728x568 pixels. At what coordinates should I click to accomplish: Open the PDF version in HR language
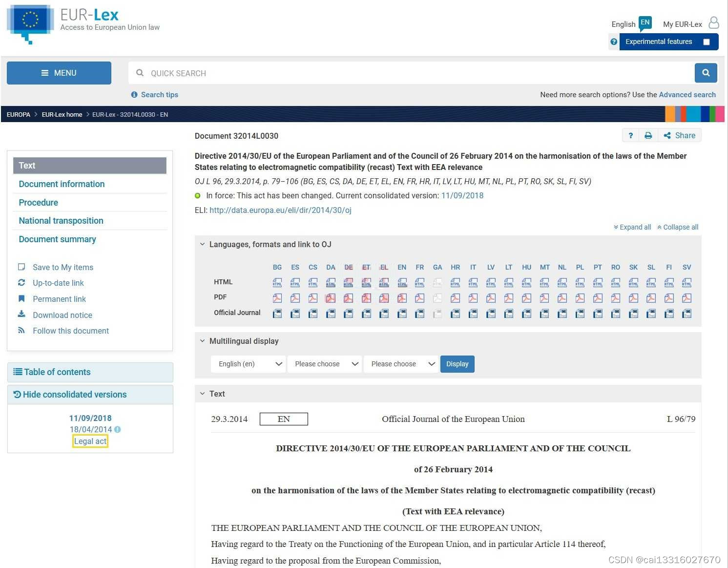tap(455, 298)
